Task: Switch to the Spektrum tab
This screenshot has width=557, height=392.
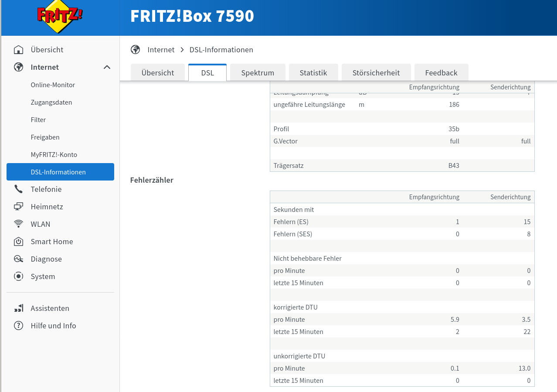Action: 258,72
